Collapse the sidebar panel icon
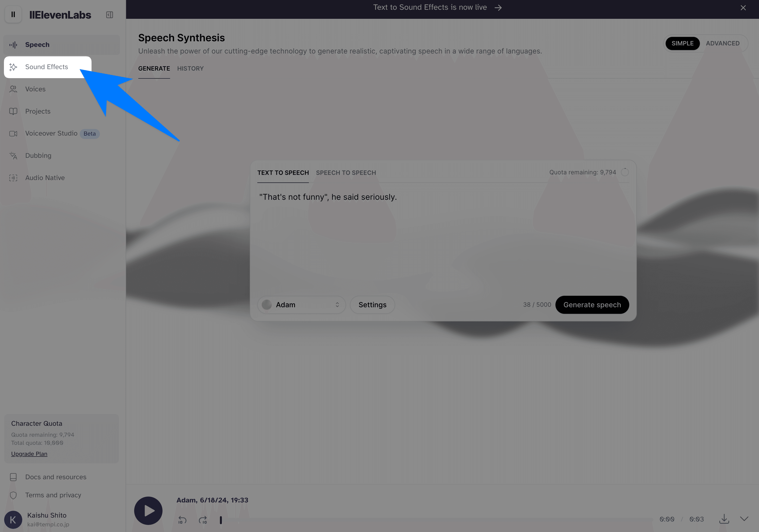 [x=109, y=15]
